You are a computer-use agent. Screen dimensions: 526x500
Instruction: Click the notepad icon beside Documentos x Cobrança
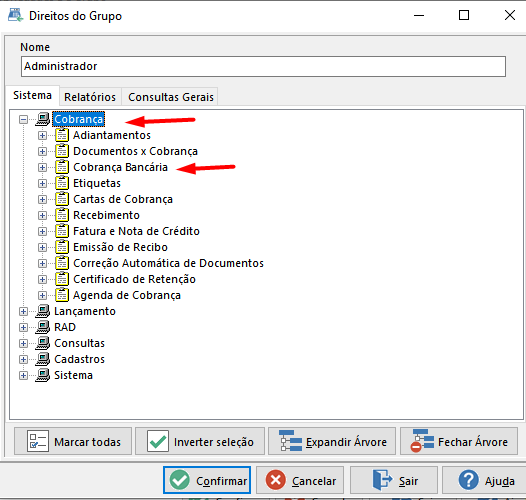[x=62, y=151]
